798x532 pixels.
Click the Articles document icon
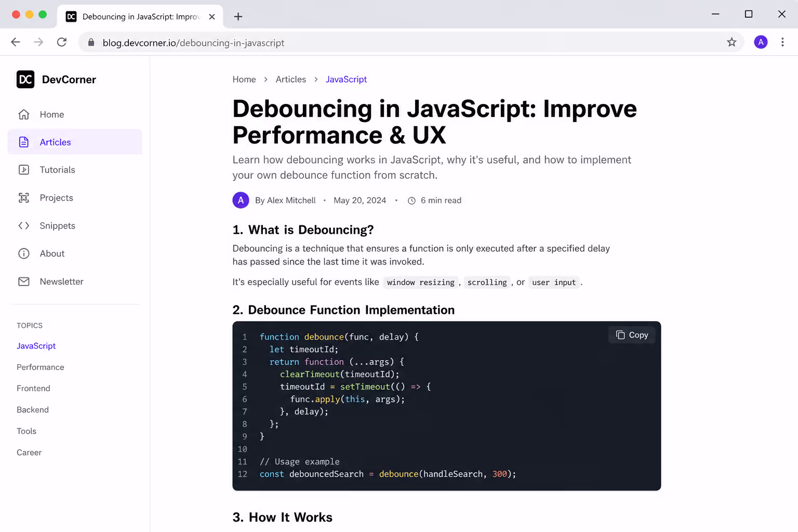click(24, 142)
